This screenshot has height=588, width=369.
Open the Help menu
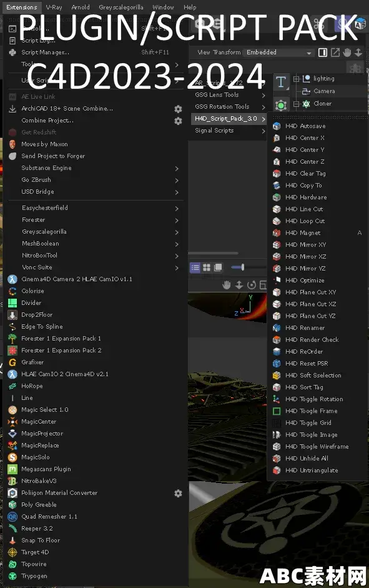(x=190, y=7)
